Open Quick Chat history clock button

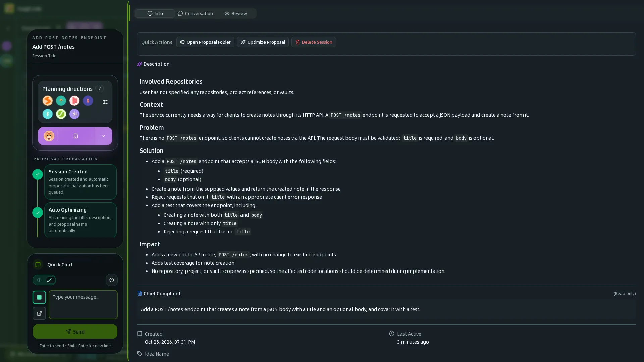tap(112, 280)
